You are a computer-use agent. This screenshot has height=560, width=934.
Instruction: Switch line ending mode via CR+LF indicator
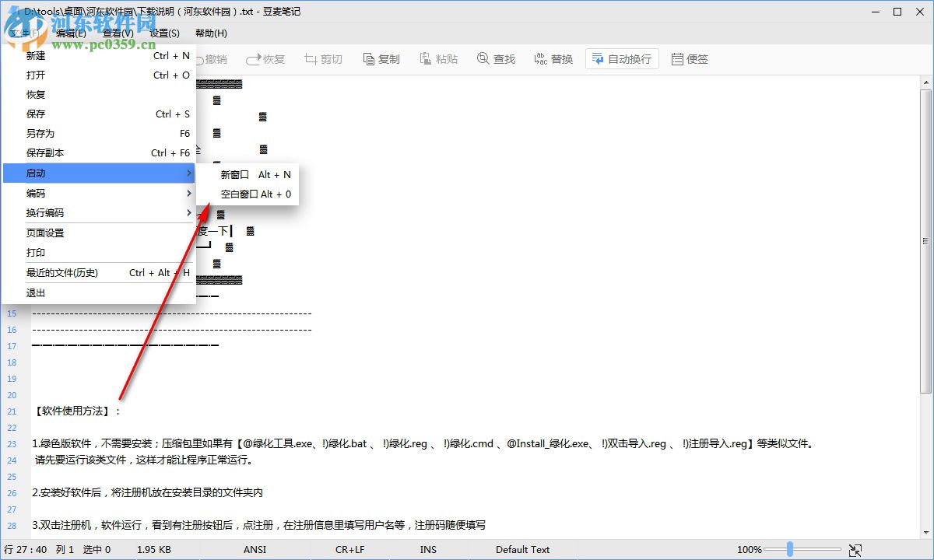pos(349,549)
